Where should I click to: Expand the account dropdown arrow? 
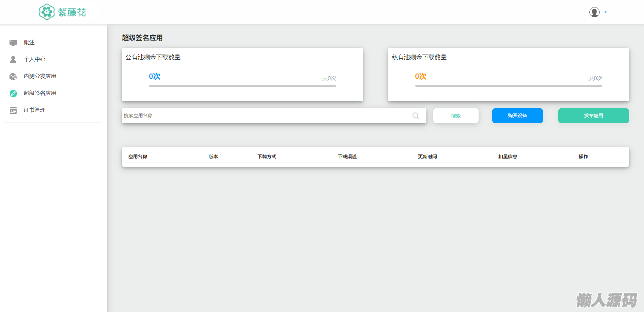[606, 12]
